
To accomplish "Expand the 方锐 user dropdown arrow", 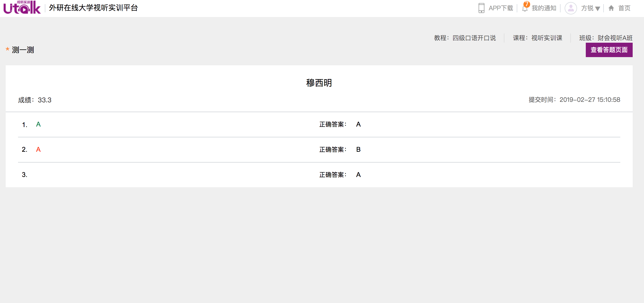I will 598,9.
